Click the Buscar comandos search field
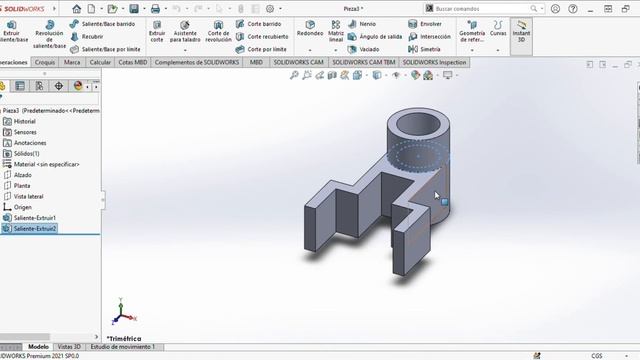640x360 pixels. pos(484,9)
